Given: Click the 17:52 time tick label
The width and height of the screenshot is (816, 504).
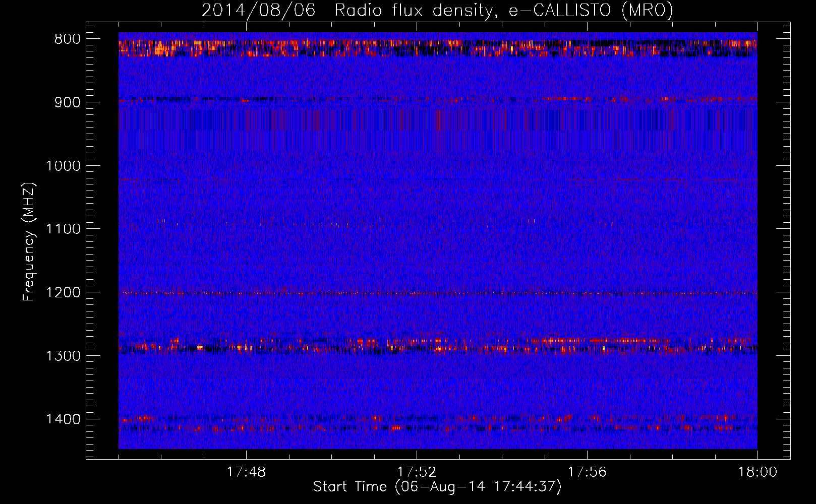Looking at the screenshot, I should click(x=417, y=472).
